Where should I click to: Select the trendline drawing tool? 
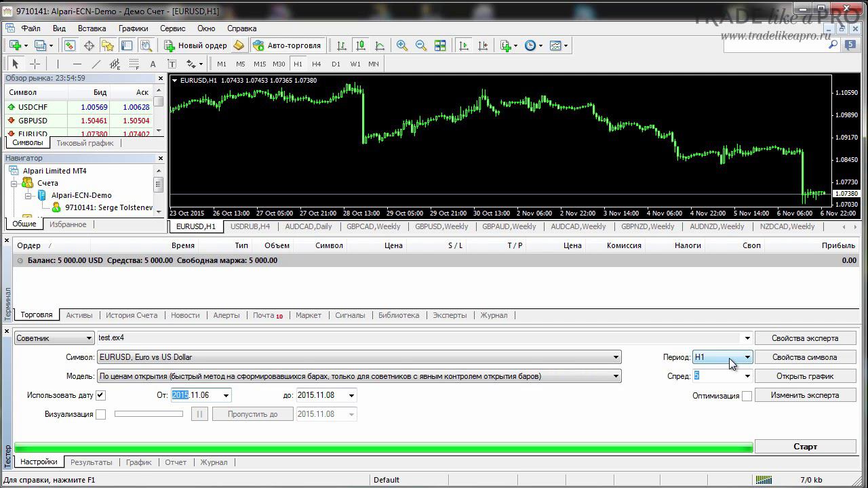point(96,64)
